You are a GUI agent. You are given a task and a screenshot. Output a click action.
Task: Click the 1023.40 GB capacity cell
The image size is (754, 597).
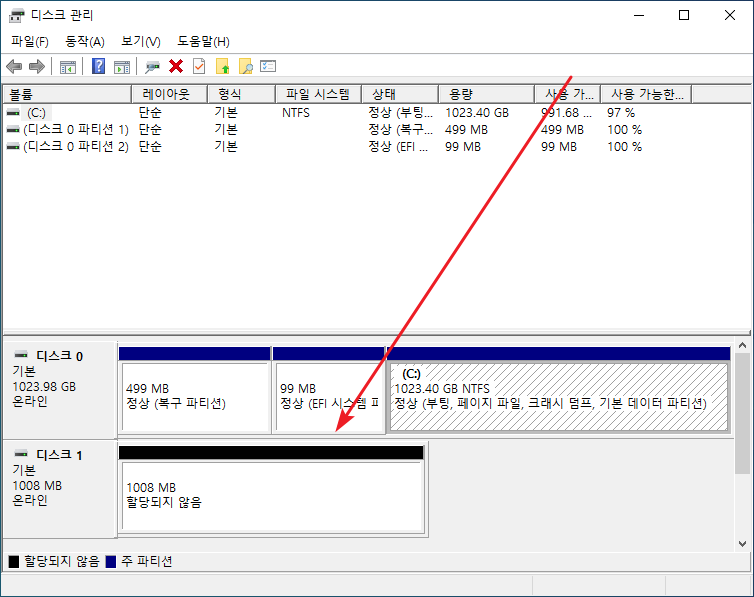pos(477,113)
